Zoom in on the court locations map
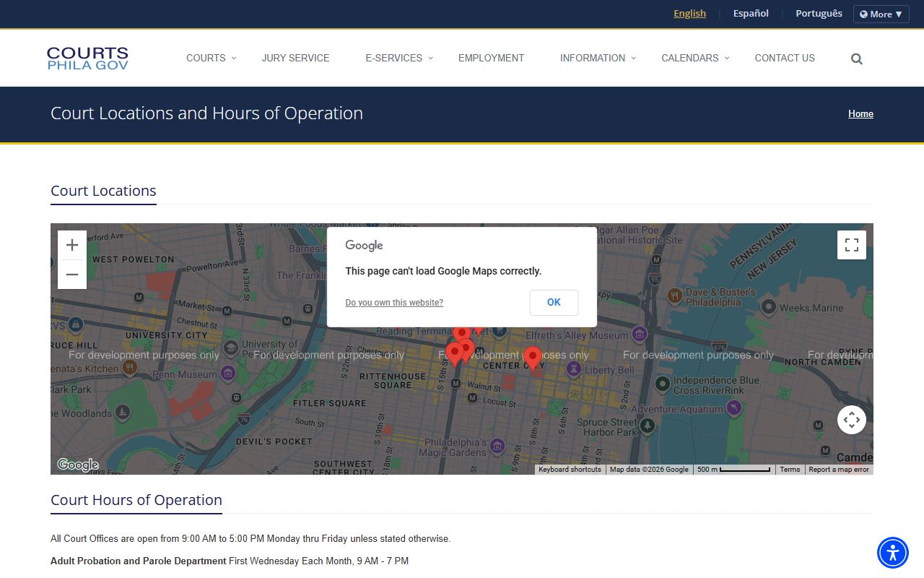The width and height of the screenshot is (924, 578). tap(72, 246)
